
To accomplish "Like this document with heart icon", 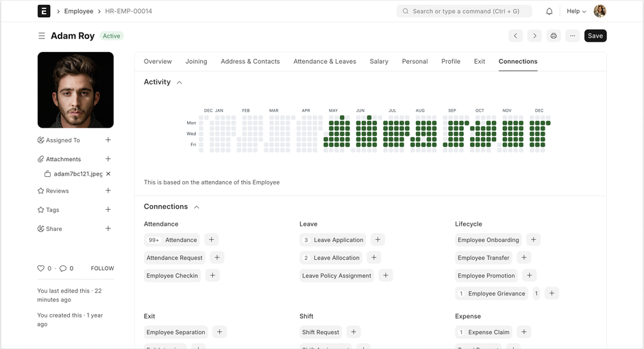I will [x=40, y=268].
